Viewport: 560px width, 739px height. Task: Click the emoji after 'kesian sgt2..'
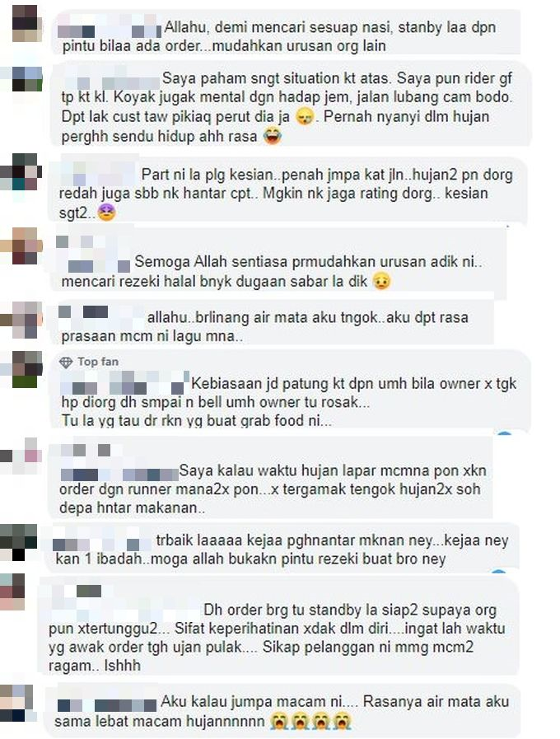click(106, 213)
